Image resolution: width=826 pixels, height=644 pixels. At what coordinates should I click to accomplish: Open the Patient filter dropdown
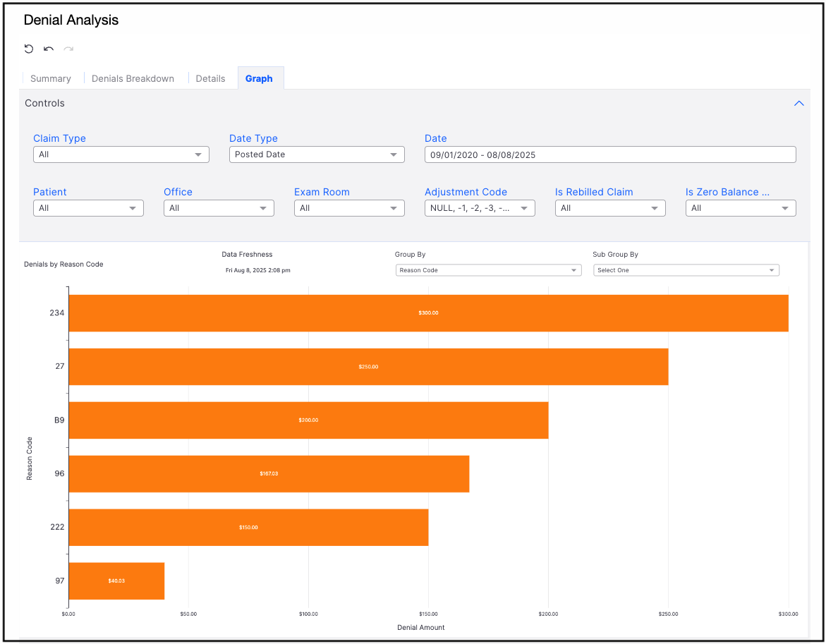tap(88, 208)
